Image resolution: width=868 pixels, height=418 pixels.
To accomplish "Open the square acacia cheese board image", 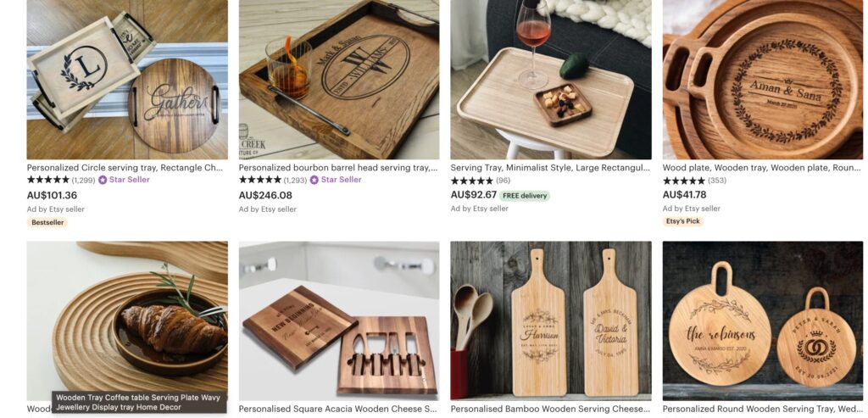I will pyautogui.click(x=339, y=320).
